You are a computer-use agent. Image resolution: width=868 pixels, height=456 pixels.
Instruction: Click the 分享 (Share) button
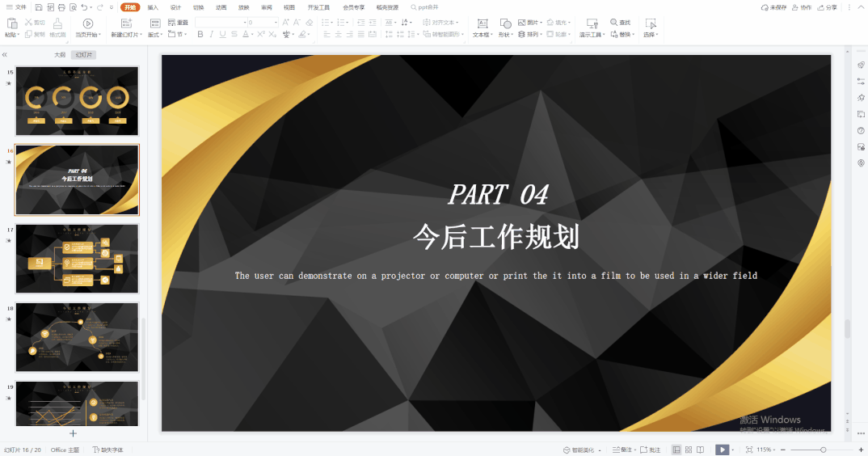pyautogui.click(x=827, y=7)
